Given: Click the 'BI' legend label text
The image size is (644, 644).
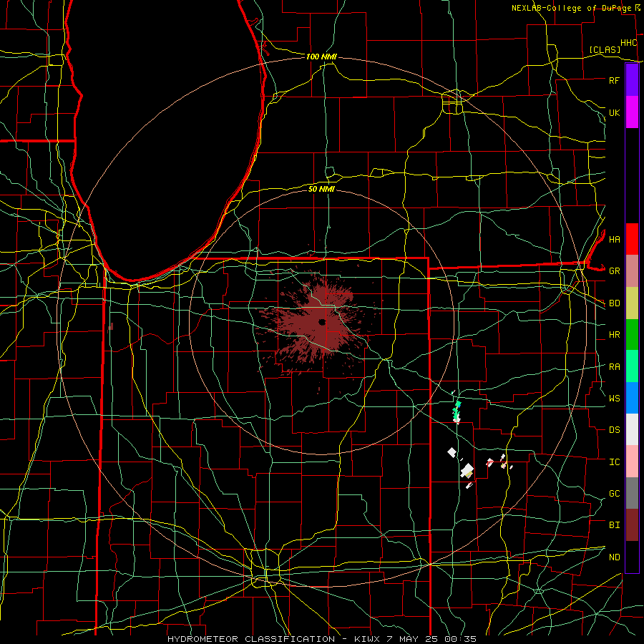Looking at the screenshot, I should [x=614, y=525].
